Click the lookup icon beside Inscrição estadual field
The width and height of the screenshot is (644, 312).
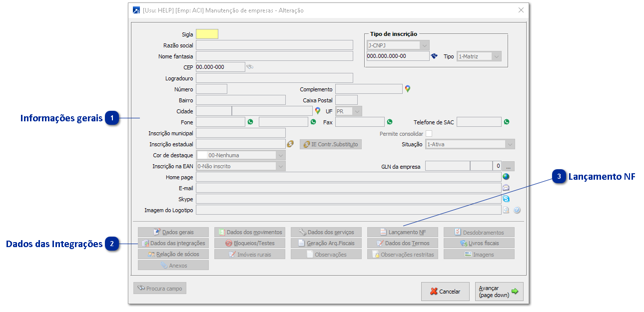[x=290, y=144]
